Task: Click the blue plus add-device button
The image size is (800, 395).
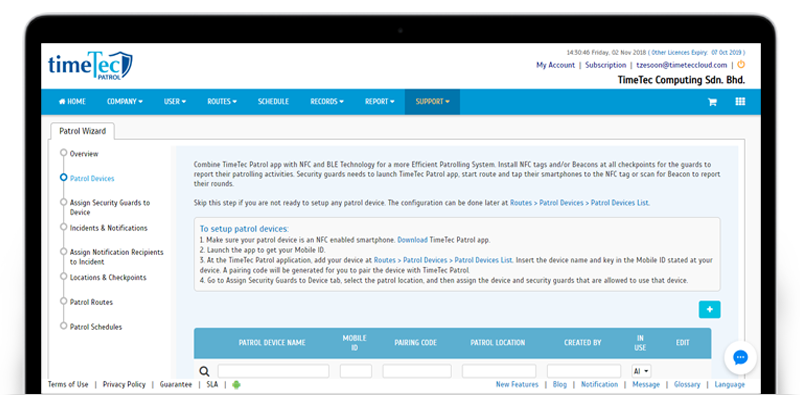Action: coord(710,309)
